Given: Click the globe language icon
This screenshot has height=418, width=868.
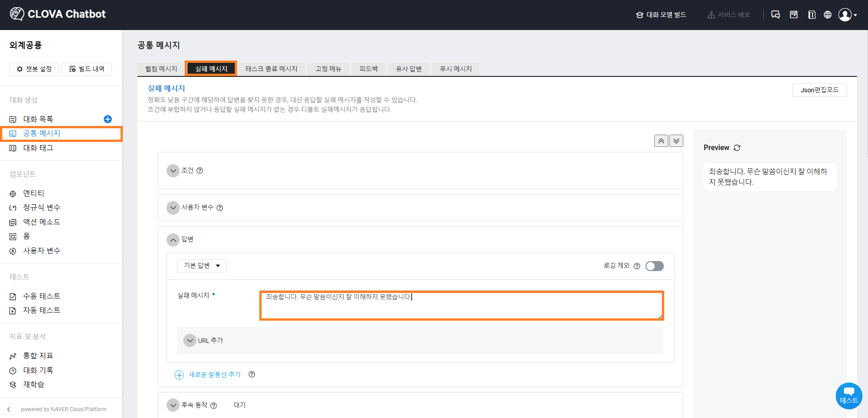Looking at the screenshot, I should [828, 15].
